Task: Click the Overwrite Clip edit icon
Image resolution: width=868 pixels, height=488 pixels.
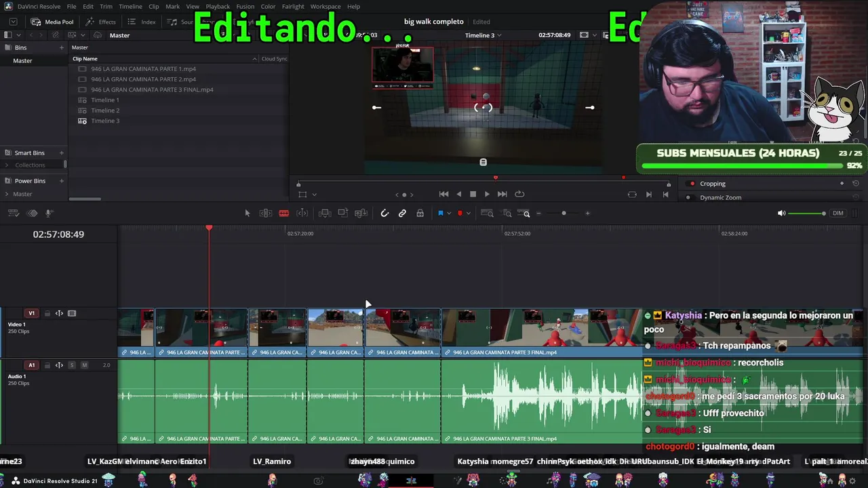Action: 343,213
